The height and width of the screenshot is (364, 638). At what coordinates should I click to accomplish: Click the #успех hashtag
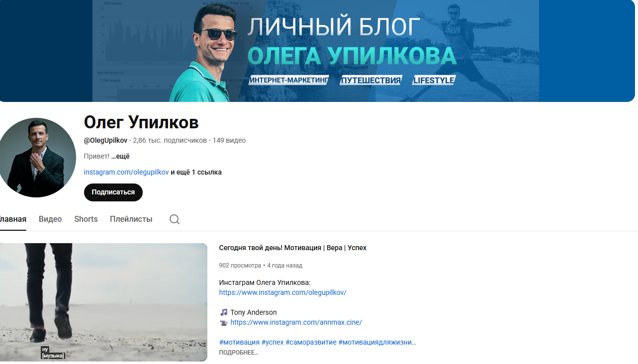pos(273,342)
